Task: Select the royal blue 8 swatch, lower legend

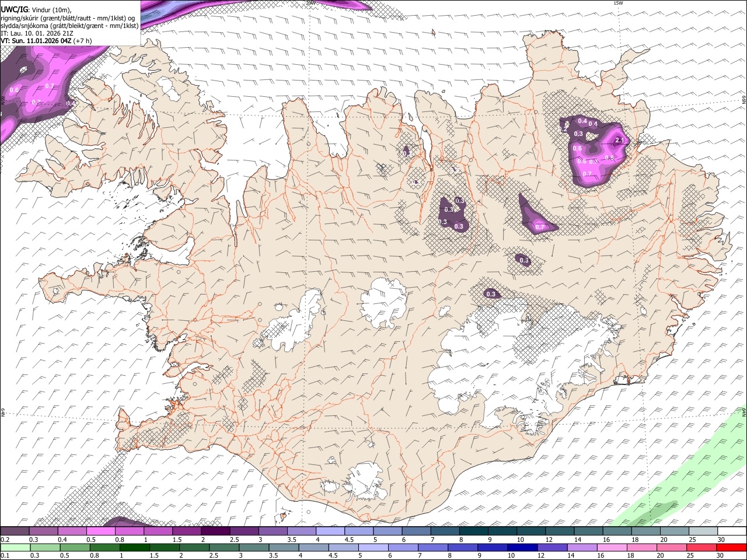Action: (463, 547)
